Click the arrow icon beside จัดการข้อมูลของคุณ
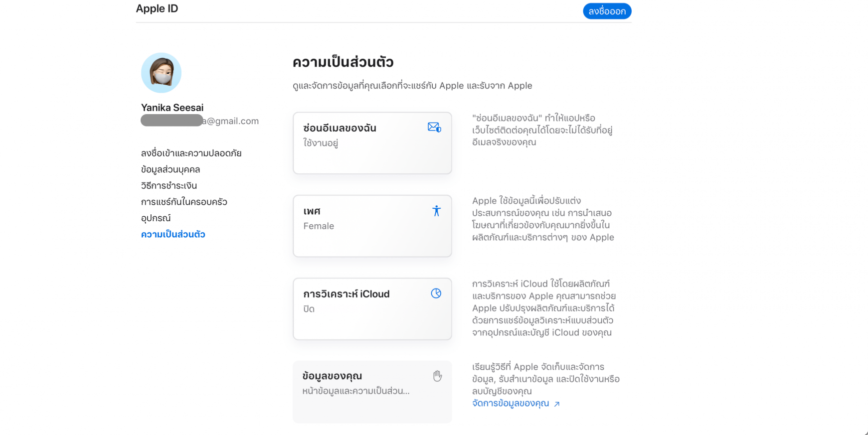The image size is (868, 435). point(557,404)
